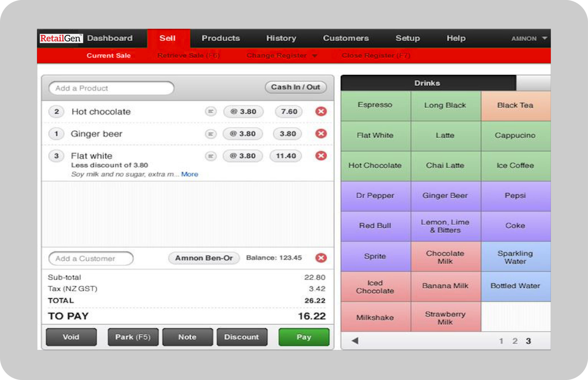This screenshot has height=380, width=588.
Task: Click the RetailGen logo
Action: coord(61,38)
